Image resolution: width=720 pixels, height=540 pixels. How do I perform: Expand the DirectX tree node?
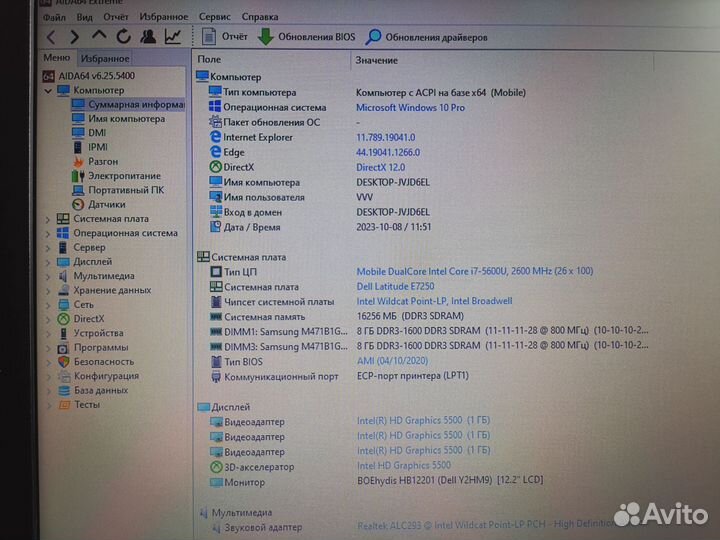coord(48,320)
